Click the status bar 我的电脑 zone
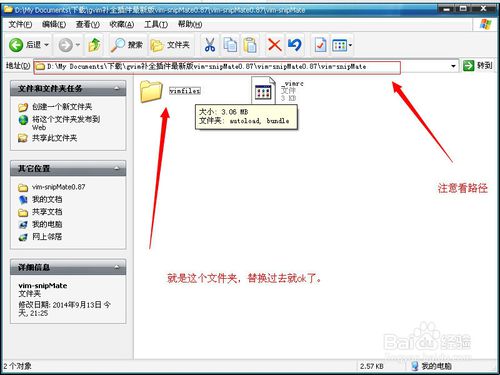This screenshot has height=375, width=500. [x=431, y=366]
